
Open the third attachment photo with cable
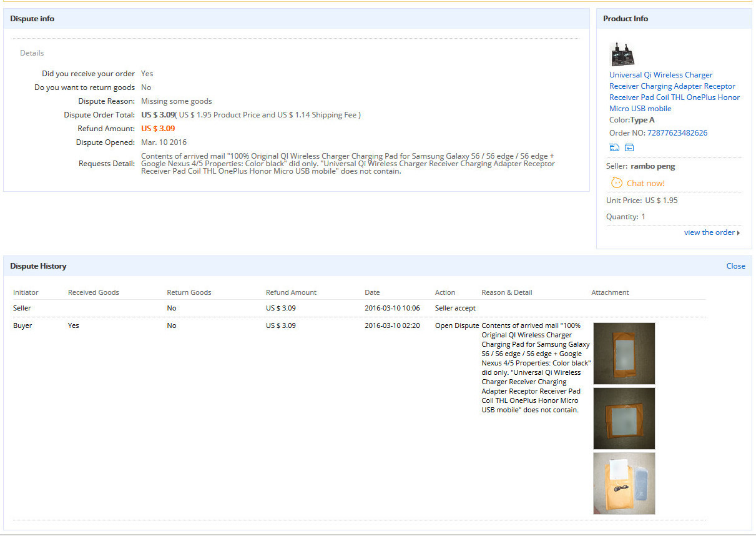pos(624,483)
